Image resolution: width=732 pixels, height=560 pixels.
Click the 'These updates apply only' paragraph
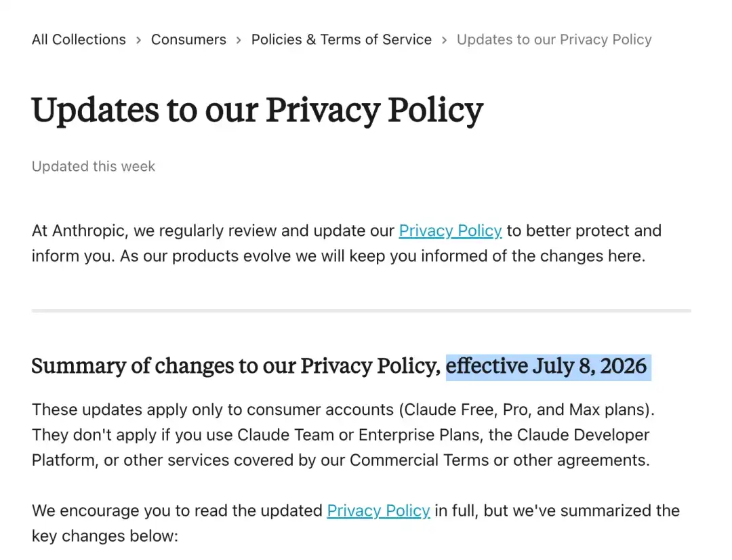[x=343, y=435]
